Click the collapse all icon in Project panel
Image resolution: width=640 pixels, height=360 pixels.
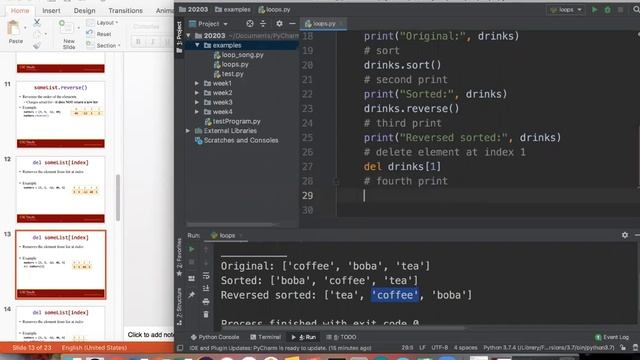263,24
